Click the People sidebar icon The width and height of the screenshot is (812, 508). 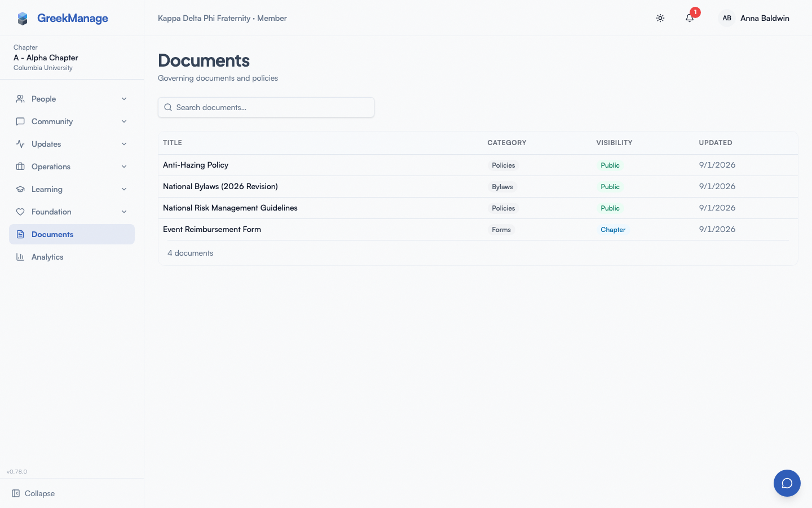(20, 99)
